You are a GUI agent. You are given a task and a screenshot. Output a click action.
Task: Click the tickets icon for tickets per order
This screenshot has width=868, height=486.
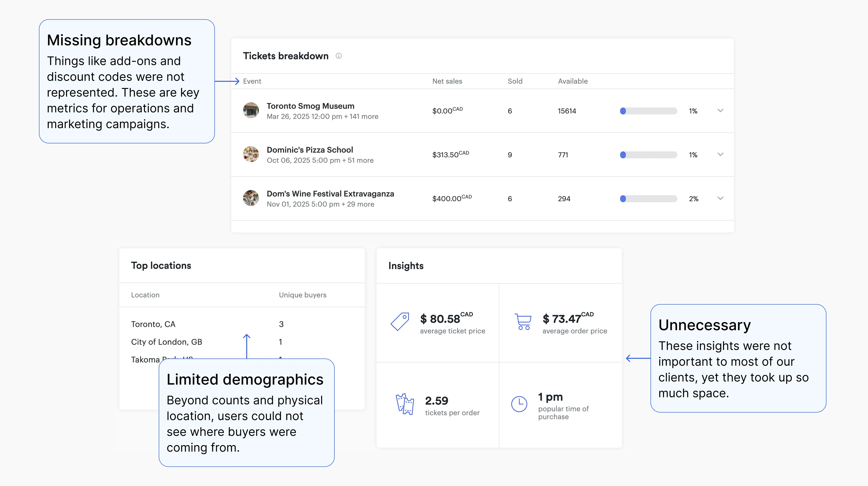(x=404, y=404)
